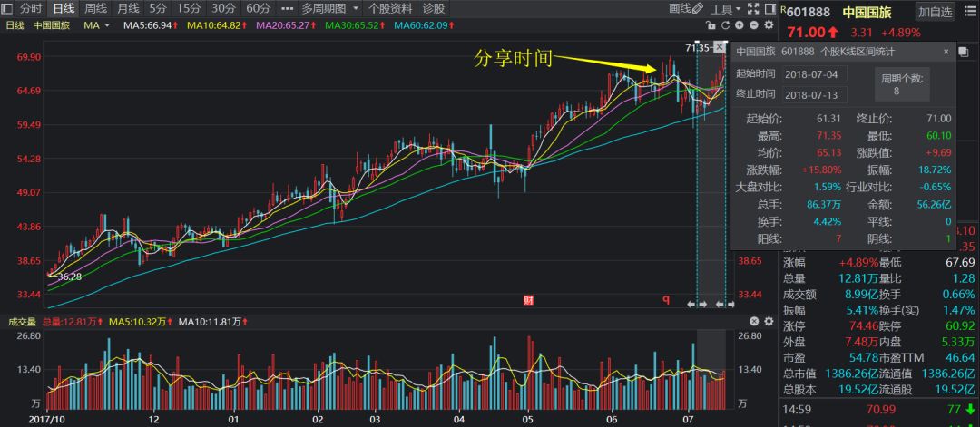Click the 起始时间 date field
Viewport: 980px width, 427px height.
815,73
